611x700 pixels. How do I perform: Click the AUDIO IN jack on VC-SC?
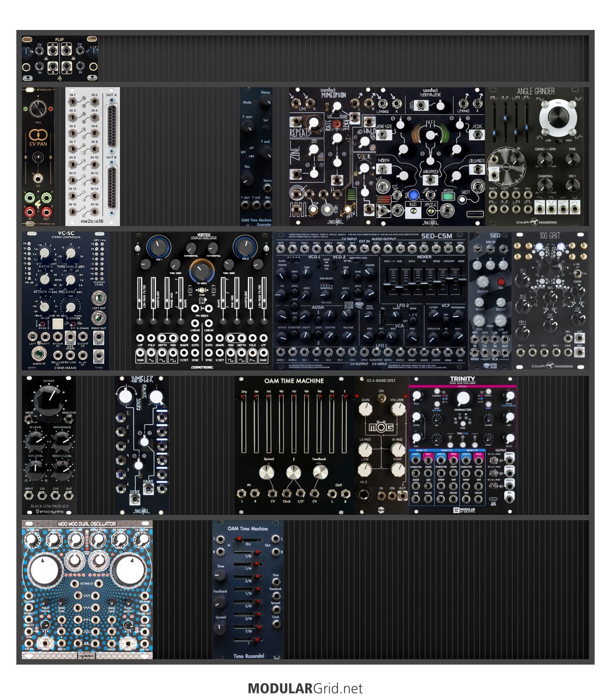tap(39, 354)
